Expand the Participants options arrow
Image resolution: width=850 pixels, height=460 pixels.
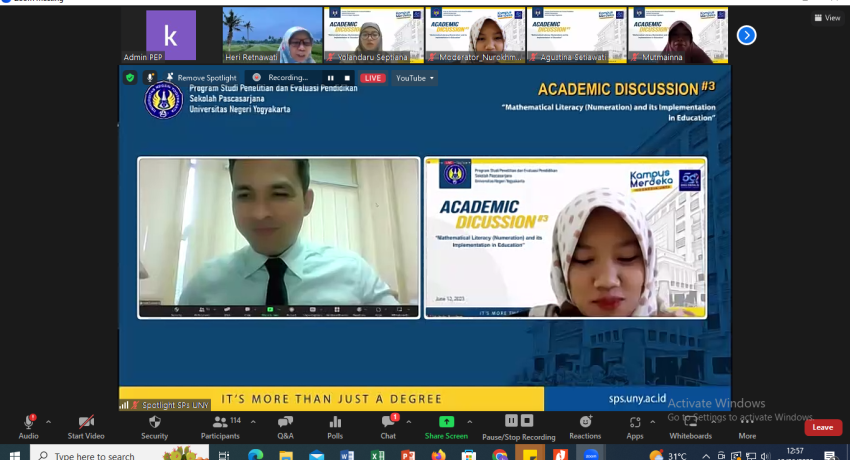pos(253,422)
